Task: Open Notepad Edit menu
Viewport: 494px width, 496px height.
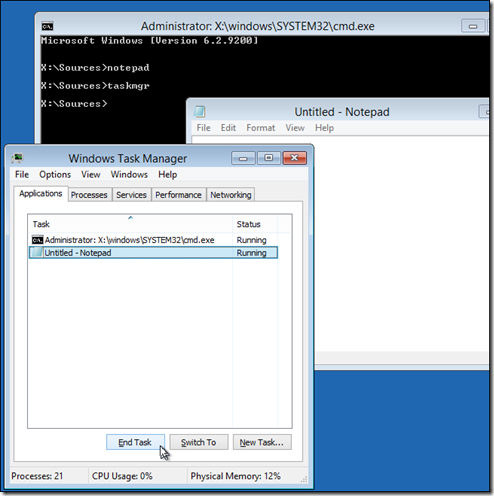Action: click(x=228, y=128)
